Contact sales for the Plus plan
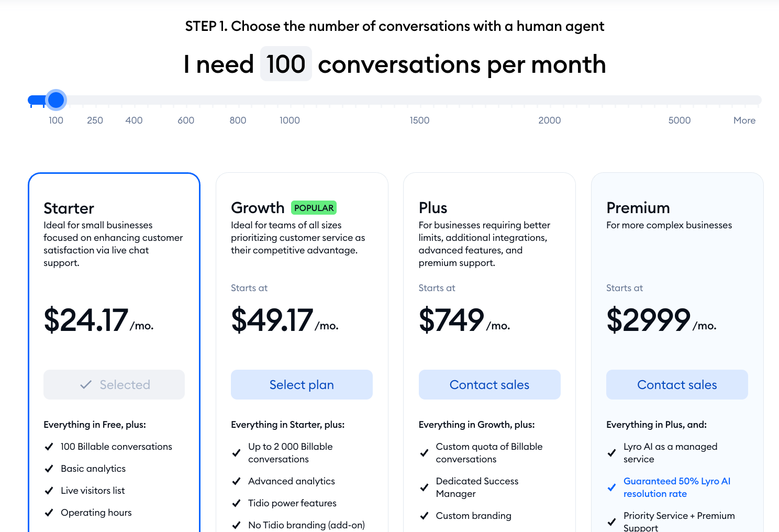This screenshot has height=532, width=779. tap(489, 385)
